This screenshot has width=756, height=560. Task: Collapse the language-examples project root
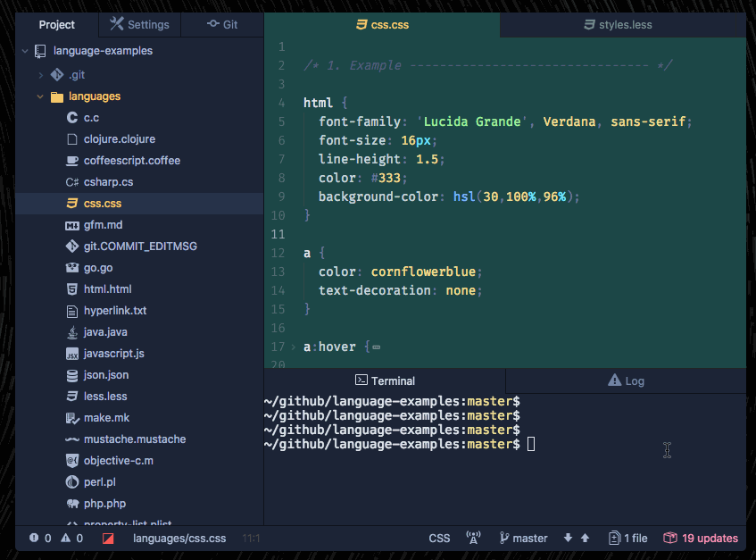pyautogui.click(x=25, y=51)
